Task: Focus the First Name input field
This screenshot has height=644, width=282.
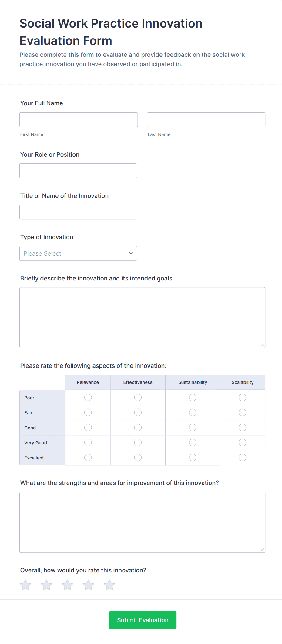Action: click(79, 120)
